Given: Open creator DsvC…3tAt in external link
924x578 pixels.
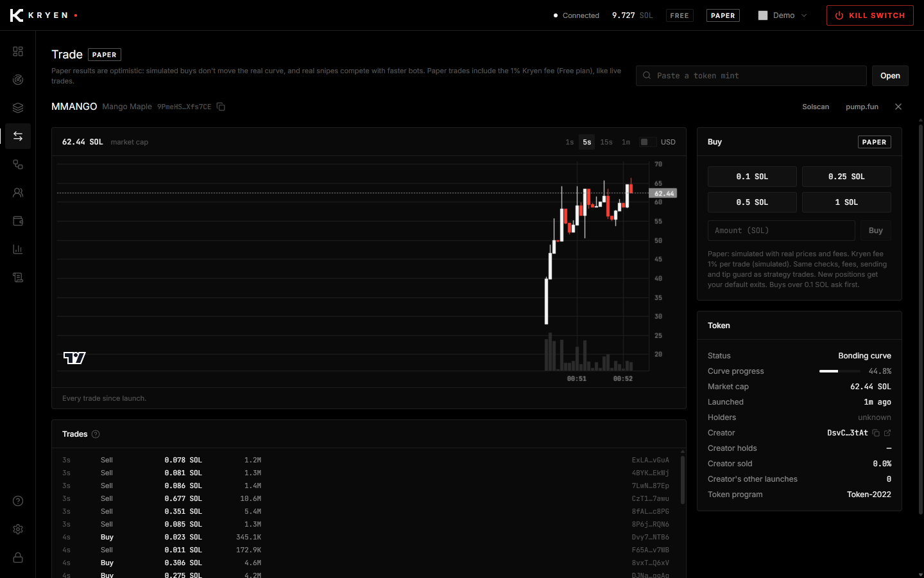Looking at the screenshot, I should coord(887,433).
